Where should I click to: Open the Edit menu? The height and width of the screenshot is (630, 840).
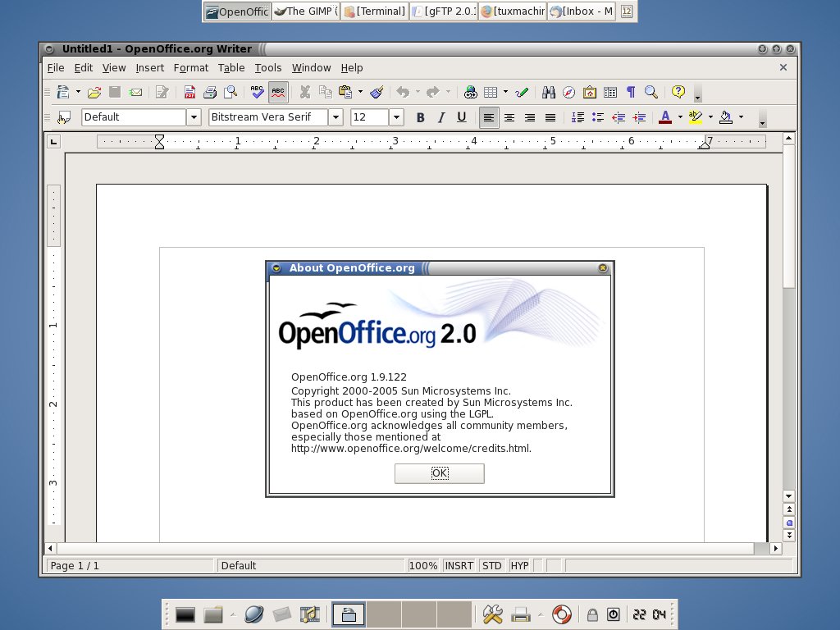84,68
